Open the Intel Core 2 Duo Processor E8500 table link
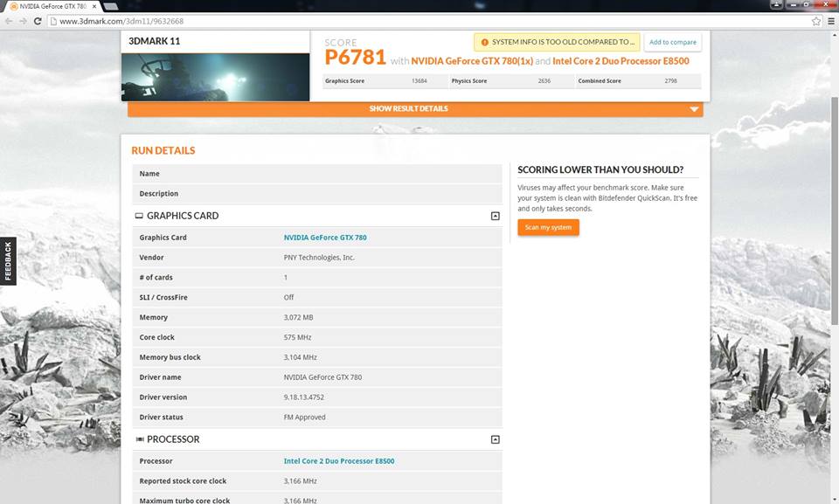 339,461
